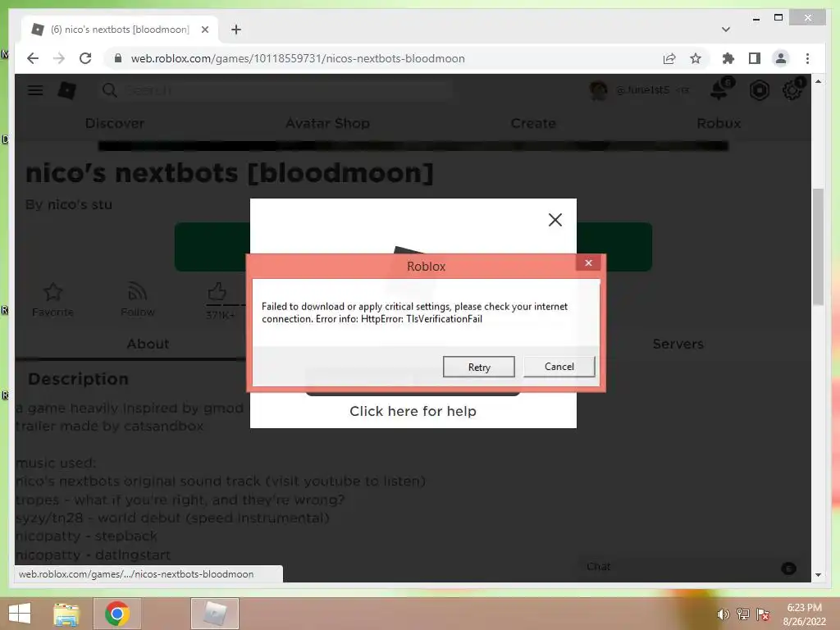
Task: Click the share page icon in address bar
Action: (669, 58)
